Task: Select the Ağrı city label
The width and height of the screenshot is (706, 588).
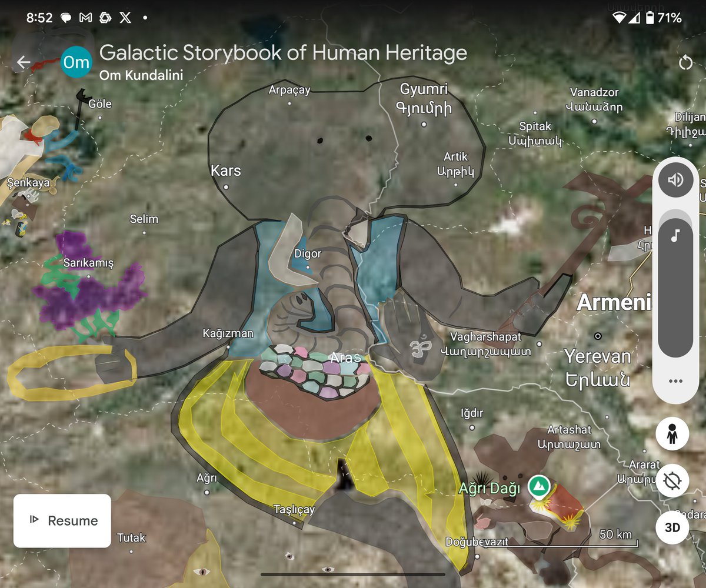Action: (x=207, y=479)
